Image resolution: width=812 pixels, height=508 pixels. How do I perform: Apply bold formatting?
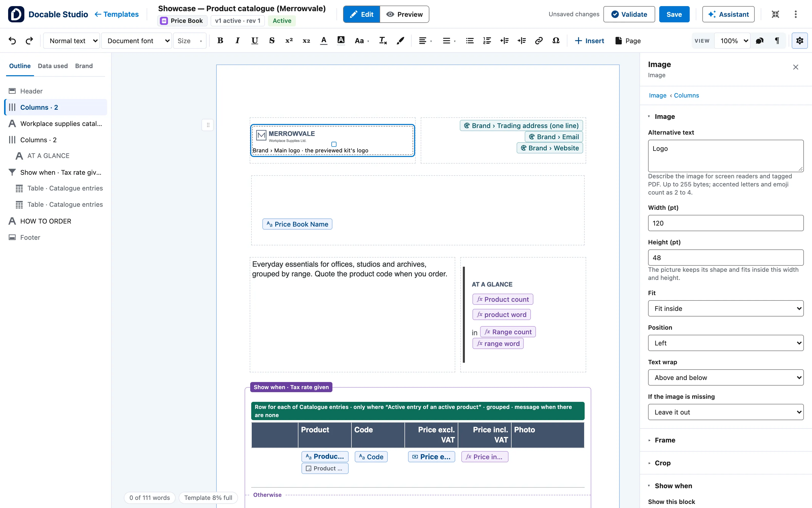point(220,41)
